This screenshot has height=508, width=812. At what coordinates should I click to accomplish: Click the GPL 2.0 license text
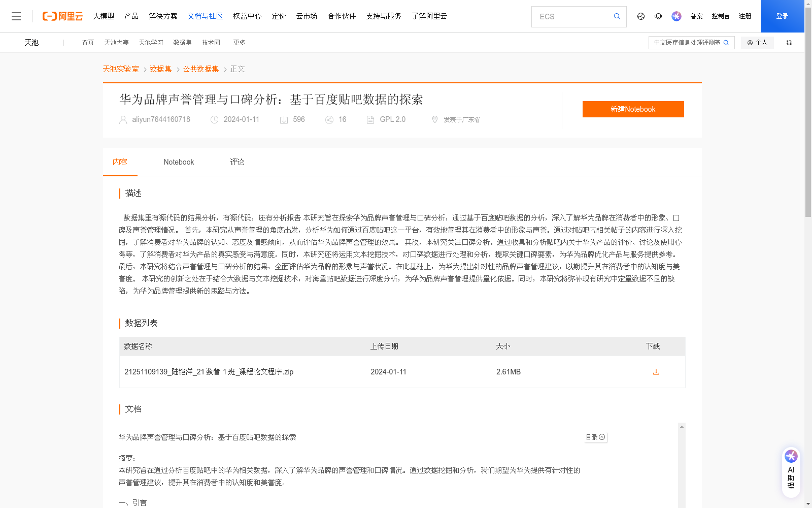(392, 120)
